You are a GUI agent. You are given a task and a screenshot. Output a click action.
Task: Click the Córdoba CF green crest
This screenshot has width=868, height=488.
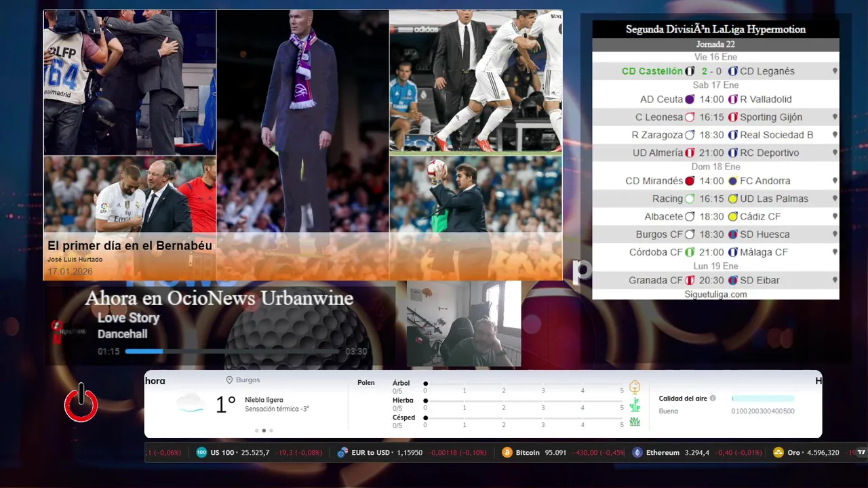[690, 252]
